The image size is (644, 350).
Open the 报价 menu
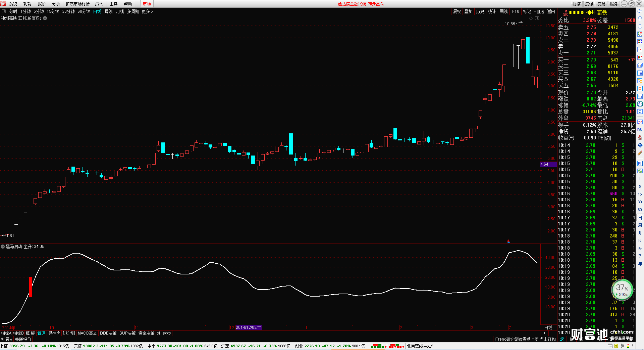[x=42, y=4]
